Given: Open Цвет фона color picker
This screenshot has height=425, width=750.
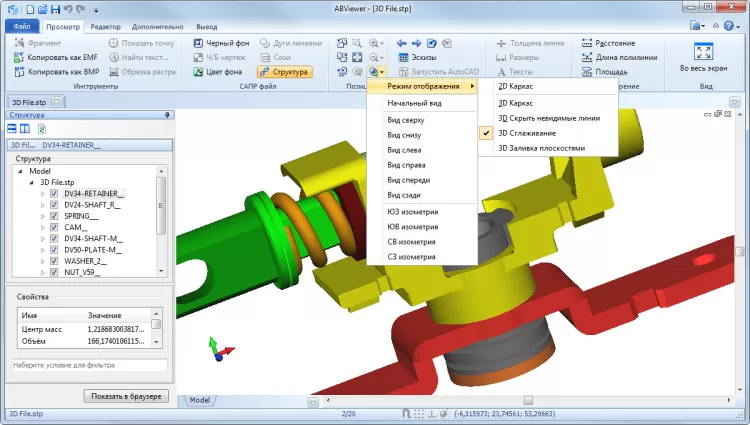Looking at the screenshot, I should 218,72.
